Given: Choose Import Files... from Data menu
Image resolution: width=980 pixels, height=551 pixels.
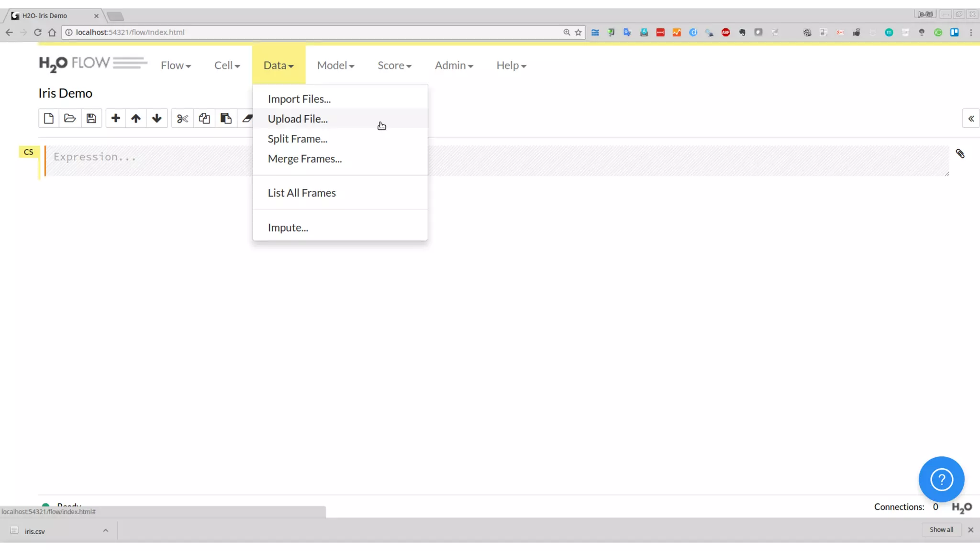Looking at the screenshot, I should click(299, 99).
